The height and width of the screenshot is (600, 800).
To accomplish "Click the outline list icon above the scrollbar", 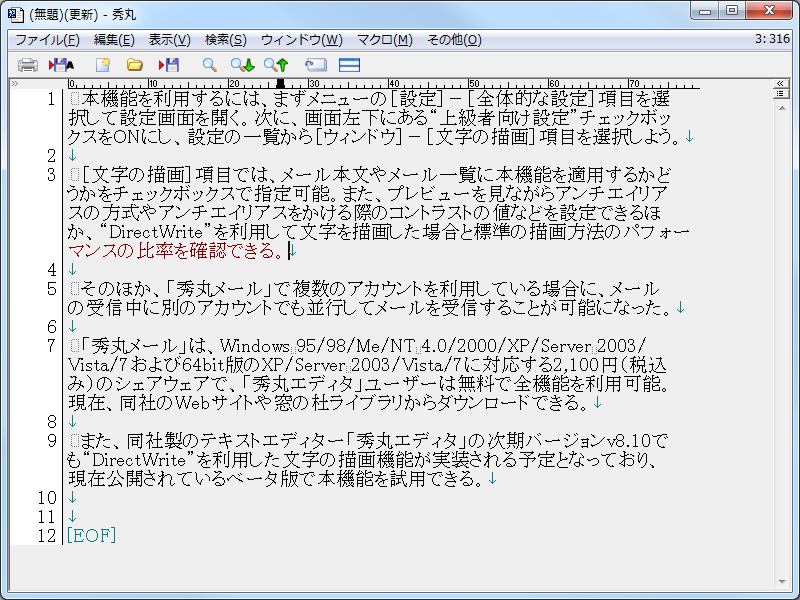I will pos(780,93).
